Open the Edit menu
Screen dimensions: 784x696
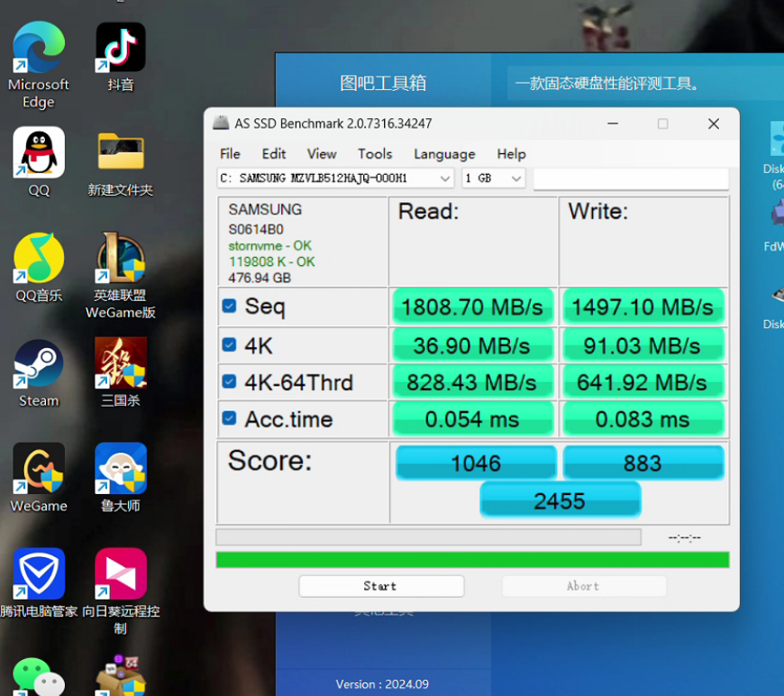click(274, 154)
